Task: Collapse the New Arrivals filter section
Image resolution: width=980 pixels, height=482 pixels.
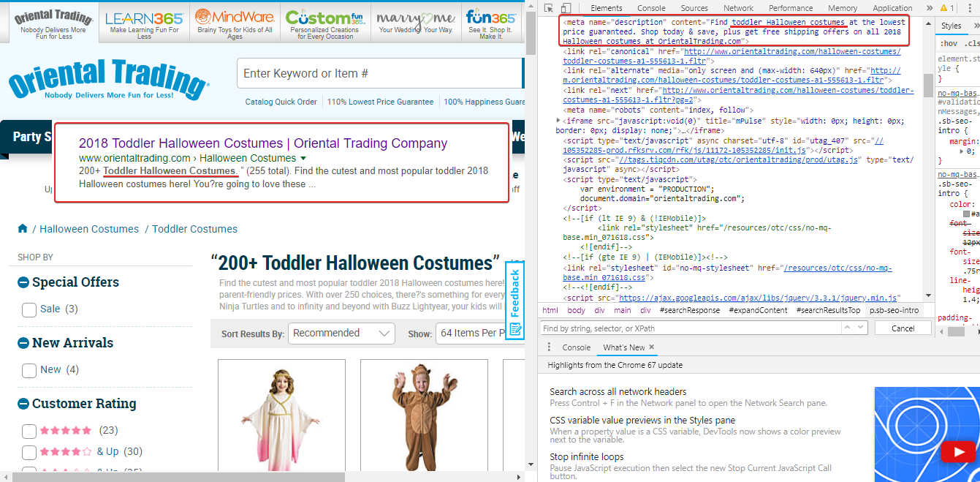Action: point(23,343)
